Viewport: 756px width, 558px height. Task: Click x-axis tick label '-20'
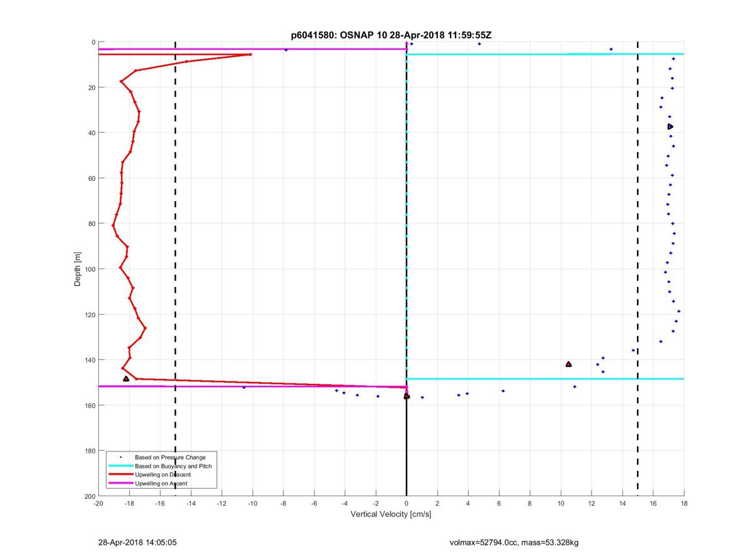(98, 504)
